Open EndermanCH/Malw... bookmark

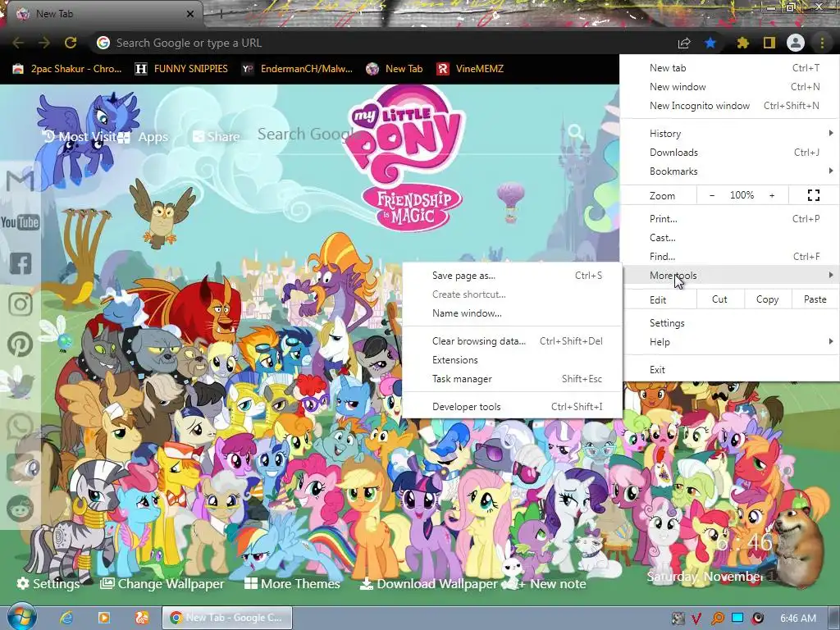pos(297,69)
